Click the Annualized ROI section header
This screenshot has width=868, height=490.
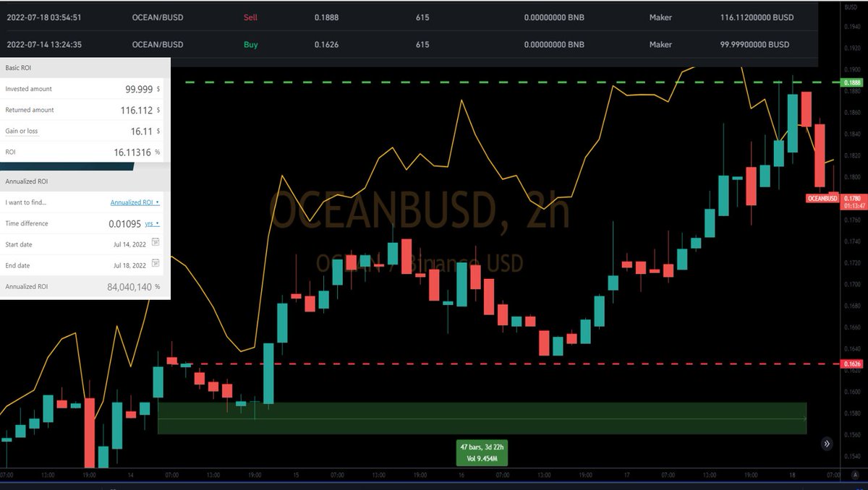pos(85,181)
